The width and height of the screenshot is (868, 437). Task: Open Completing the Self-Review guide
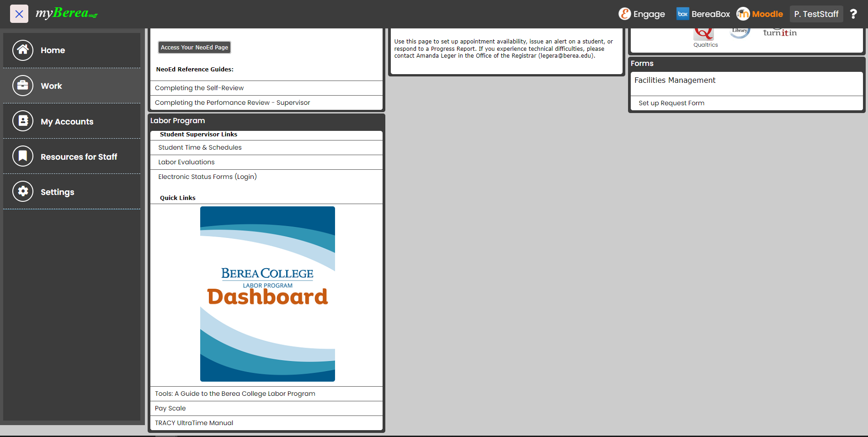click(x=199, y=88)
